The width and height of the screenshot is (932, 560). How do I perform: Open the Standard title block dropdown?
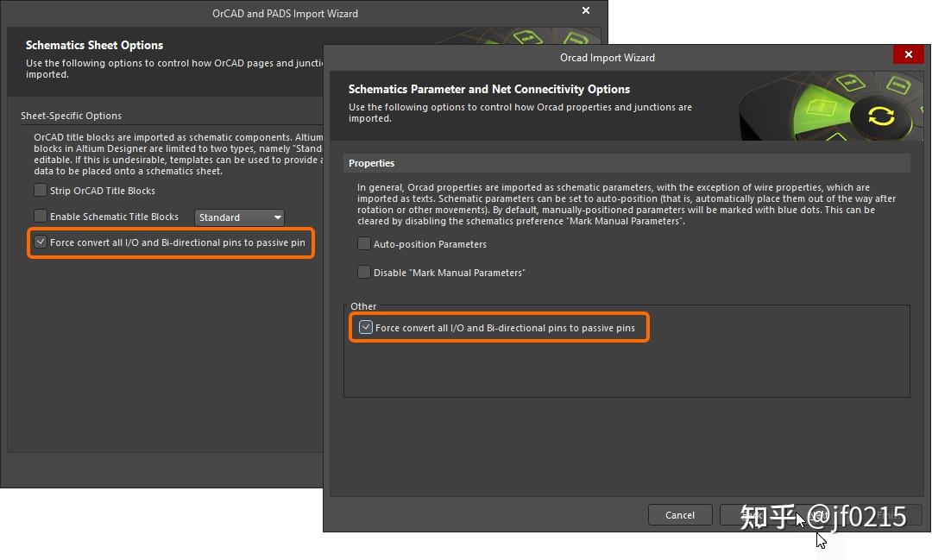click(x=239, y=217)
